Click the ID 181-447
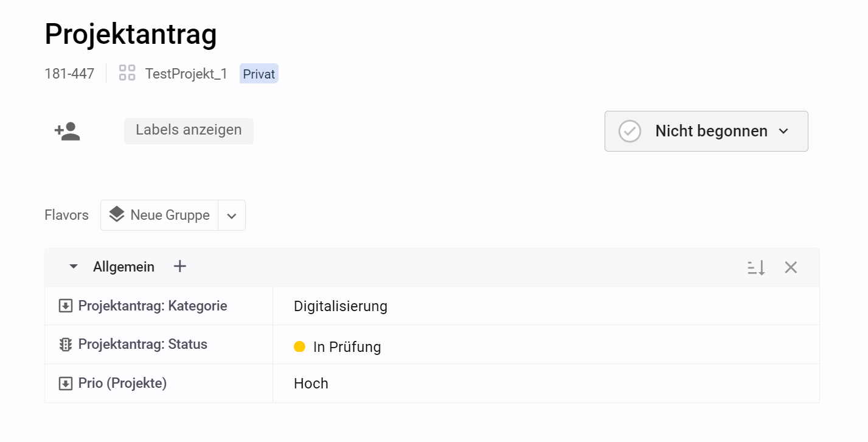The image size is (868, 442). coord(69,74)
